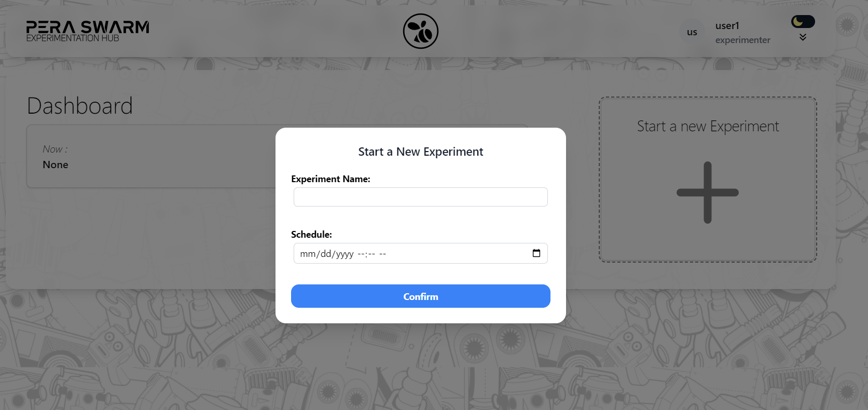This screenshot has width=868, height=410.
Task: Click the experimenter role label
Action: [743, 40]
